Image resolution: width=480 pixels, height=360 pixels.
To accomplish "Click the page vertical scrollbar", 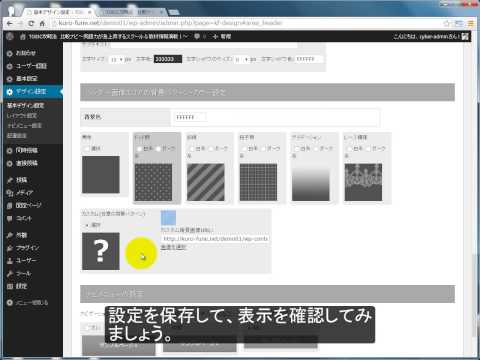I will click(x=474, y=297).
